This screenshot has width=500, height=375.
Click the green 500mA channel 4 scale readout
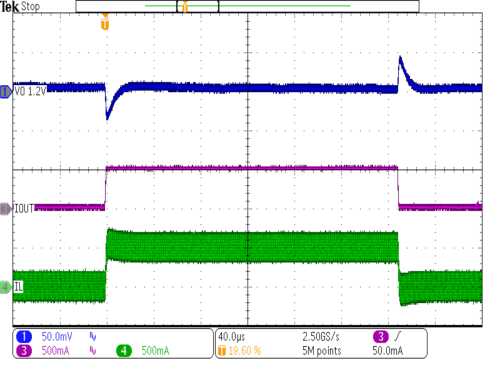coord(155,351)
